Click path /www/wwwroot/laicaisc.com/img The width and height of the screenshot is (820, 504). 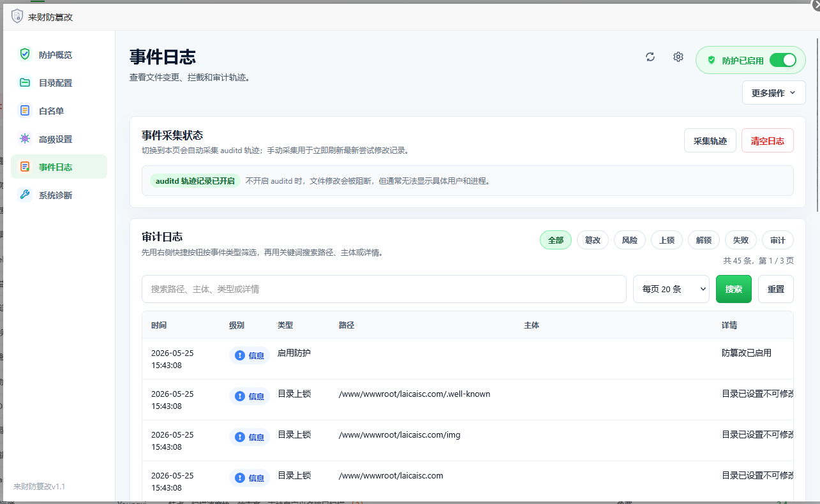[399, 434]
